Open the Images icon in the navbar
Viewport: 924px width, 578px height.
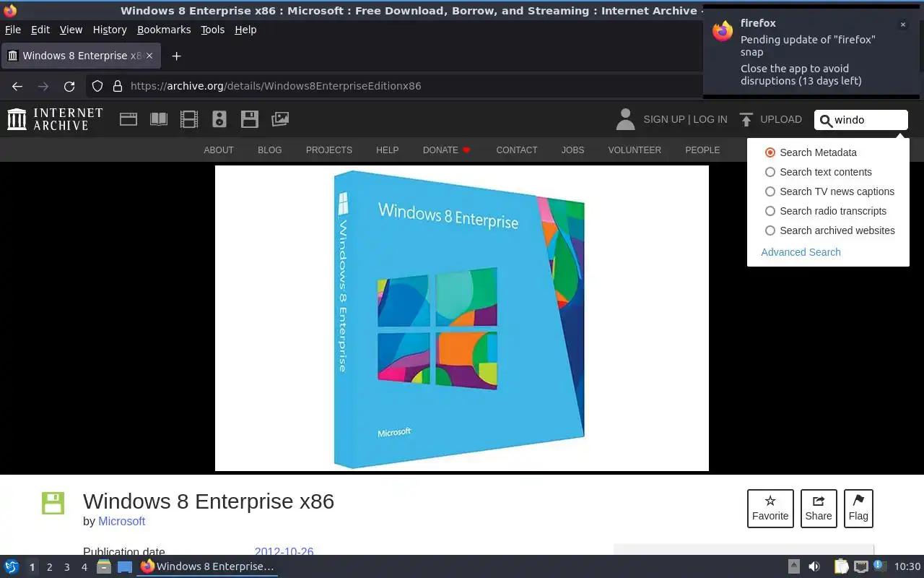click(280, 119)
